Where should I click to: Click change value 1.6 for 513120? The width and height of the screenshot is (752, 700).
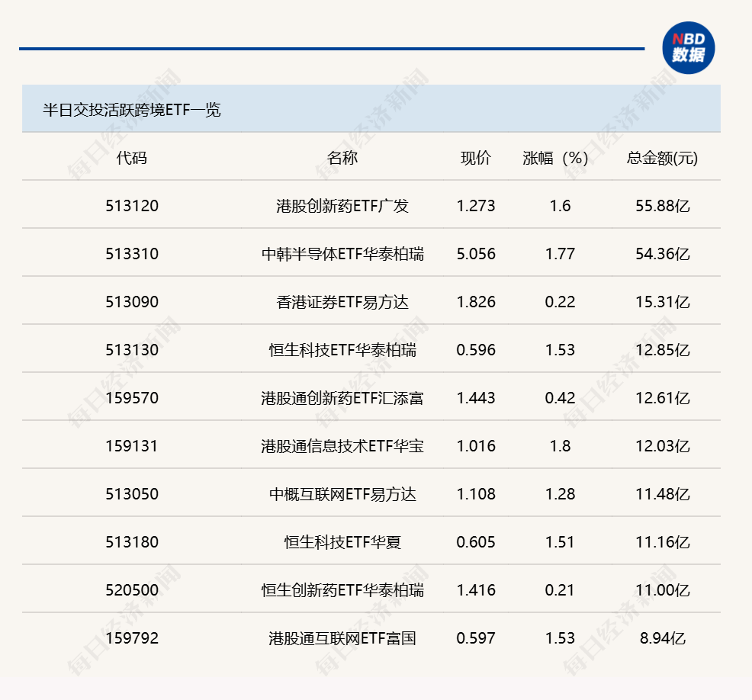[x=560, y=206]
